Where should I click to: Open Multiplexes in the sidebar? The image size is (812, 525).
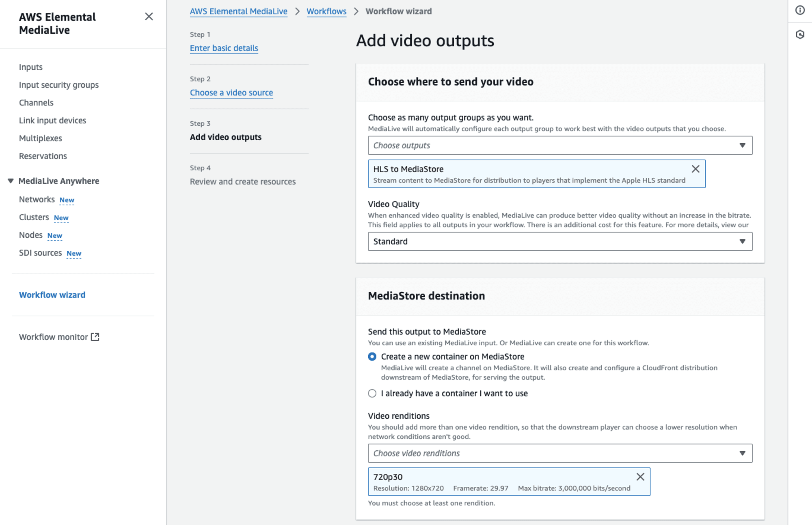pos(41,138)
